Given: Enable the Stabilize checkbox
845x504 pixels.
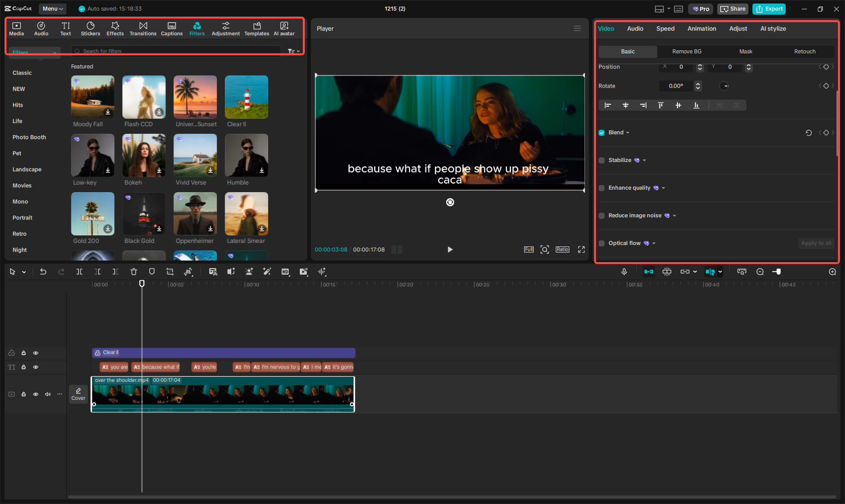Looking at the screenshot, I should click(602, 160).
